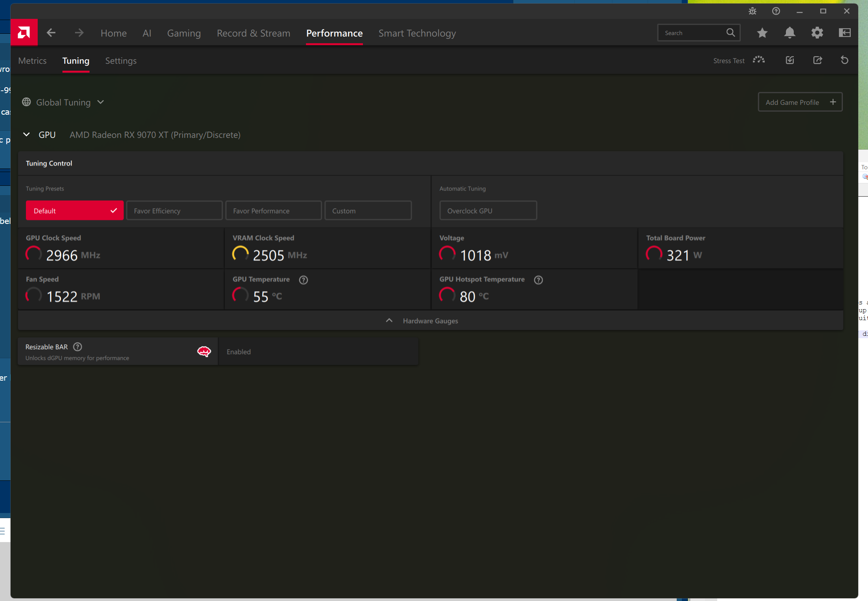Viewport: 868px width, 601px height.
Task: Click the plus icon on Add Game Profile
Action: pos(833,102)
